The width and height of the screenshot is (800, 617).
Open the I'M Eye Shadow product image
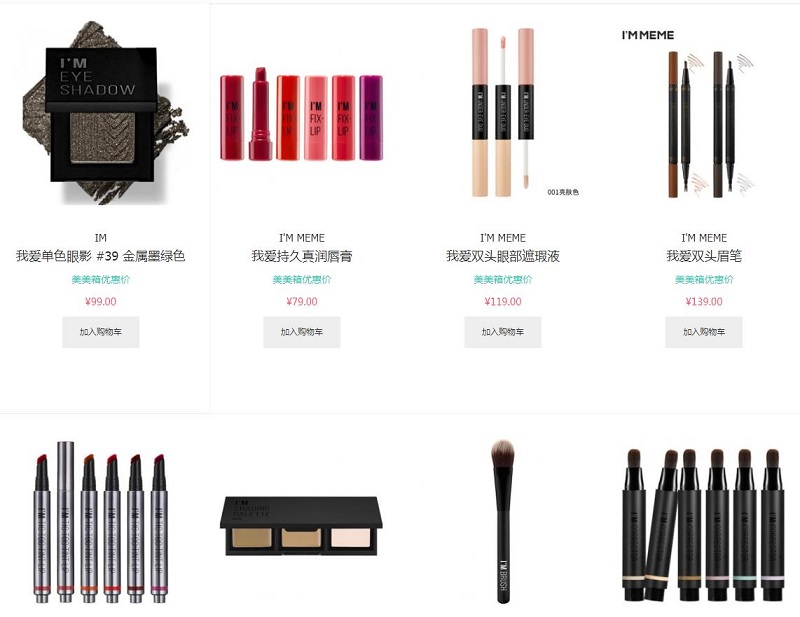101,113
